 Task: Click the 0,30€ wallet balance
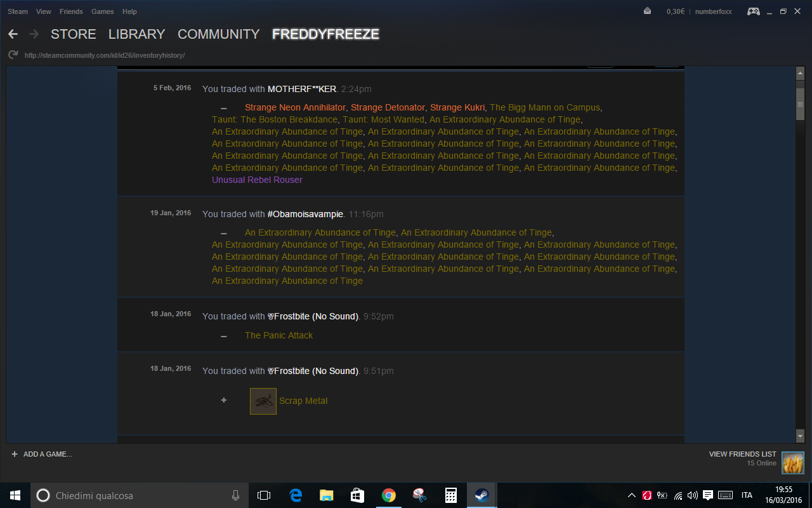(676, 11)
